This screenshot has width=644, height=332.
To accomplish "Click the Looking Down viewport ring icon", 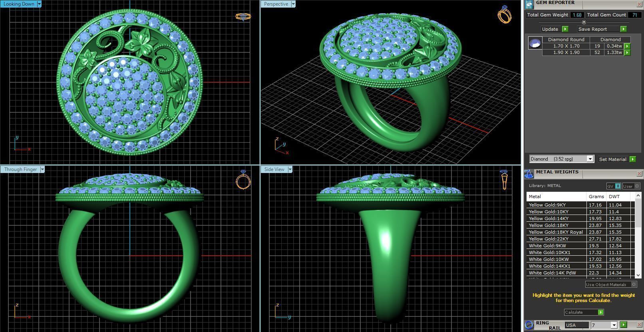I will (x=243, y=16).
